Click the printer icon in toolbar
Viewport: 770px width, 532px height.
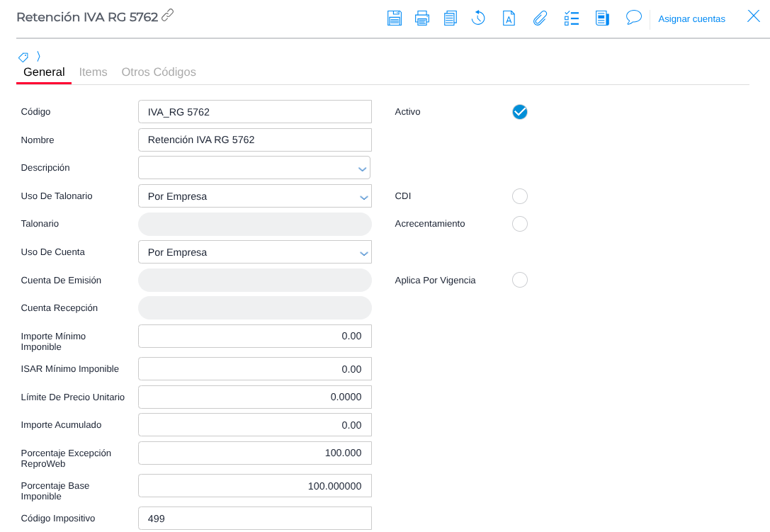click(x=422, y=18)
